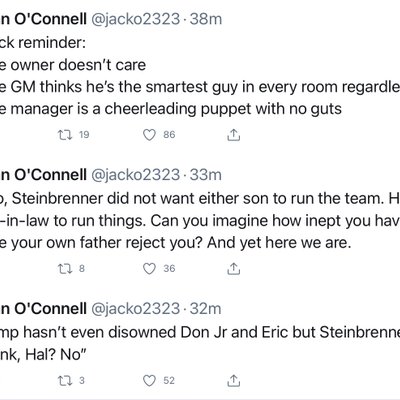Retweet the Don Jr and Eric tweet
This screenshot has width=400, height=400.
tap(65, 381)
